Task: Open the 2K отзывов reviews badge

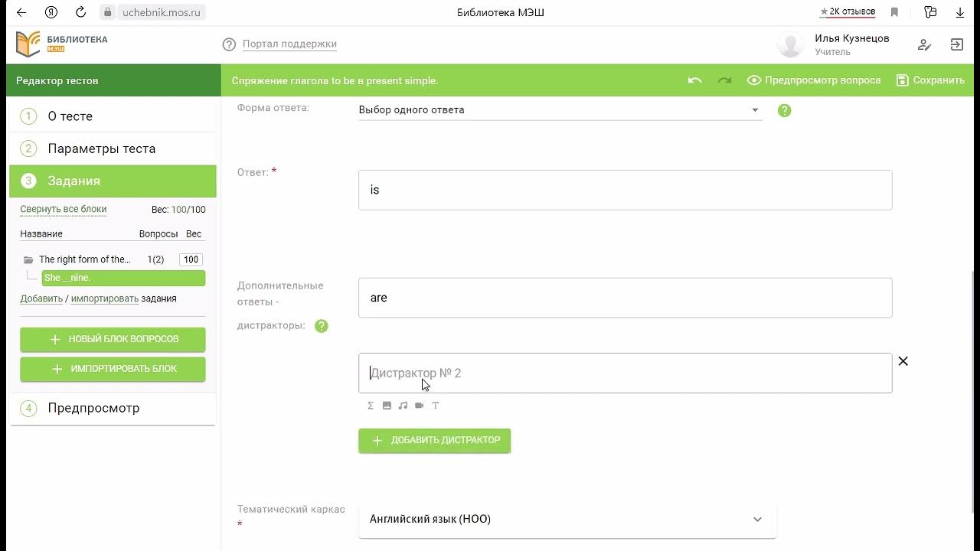Action: click(x=848, y=12)
